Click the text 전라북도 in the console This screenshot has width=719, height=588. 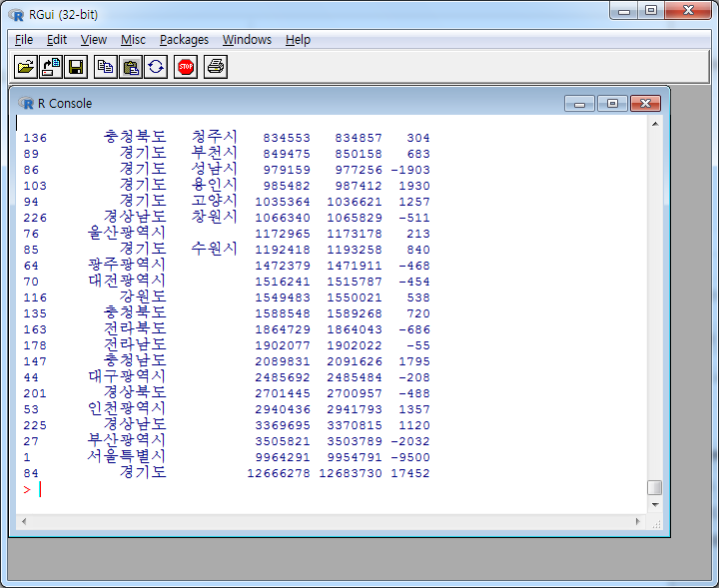(x=135, y=328)
